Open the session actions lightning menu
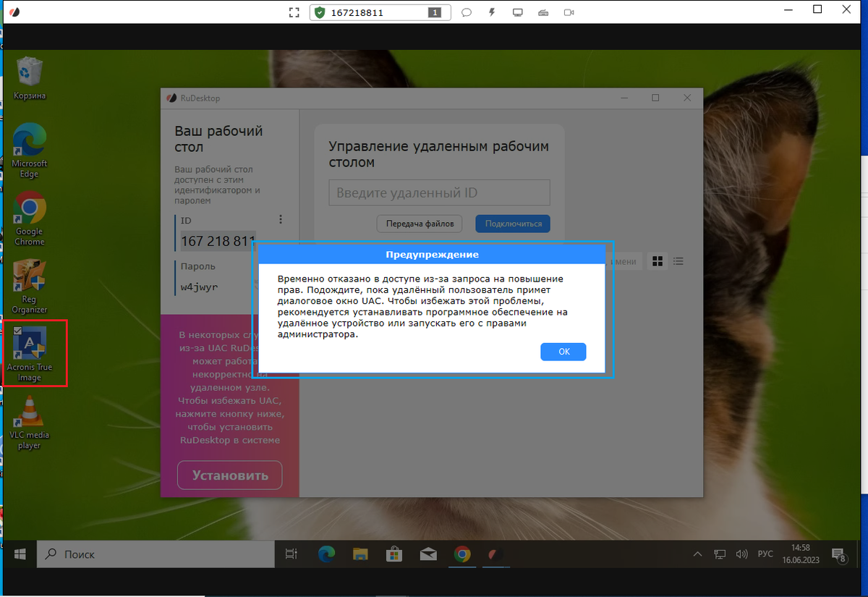Image resolution: width=868 pixels, height=597 pixels. (x=492, y=12)
